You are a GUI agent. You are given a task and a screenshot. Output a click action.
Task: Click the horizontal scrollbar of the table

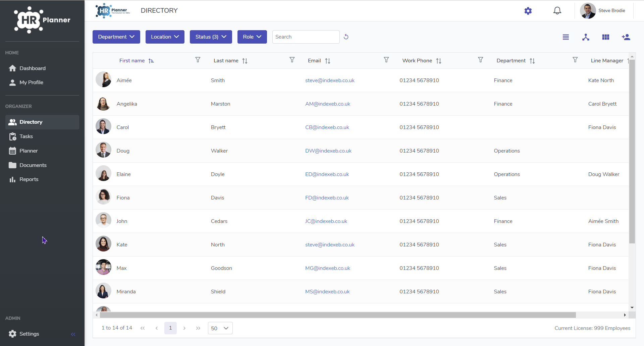tap(338, 315)
